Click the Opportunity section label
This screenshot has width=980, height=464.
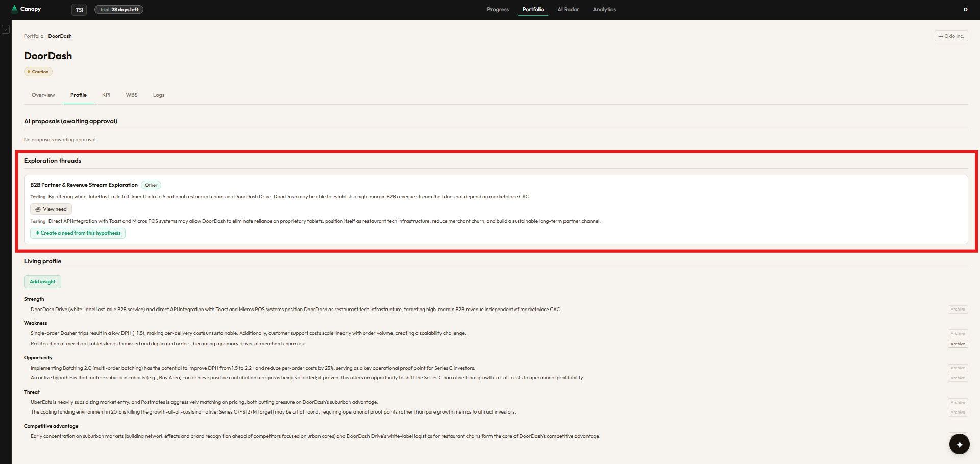pos(38,358)
